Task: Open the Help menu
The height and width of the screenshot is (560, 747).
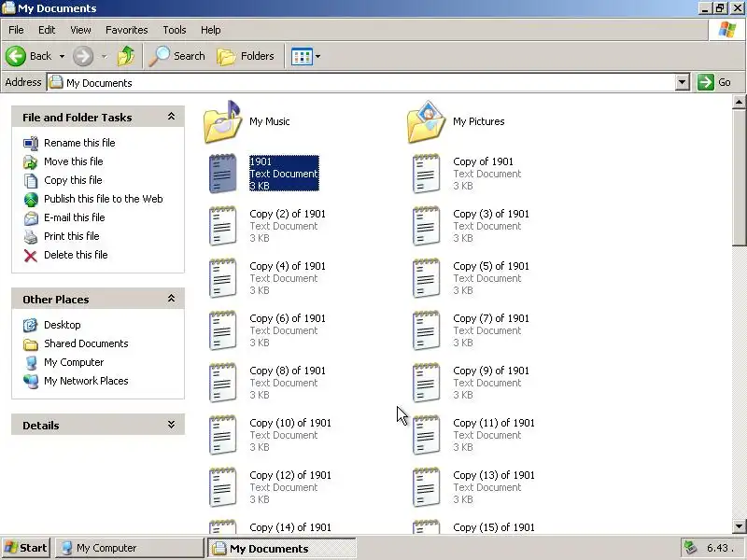Action: [211, 30]
